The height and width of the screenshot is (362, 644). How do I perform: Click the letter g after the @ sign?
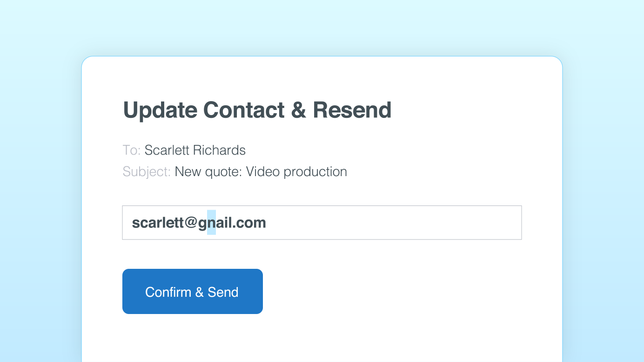202,223
